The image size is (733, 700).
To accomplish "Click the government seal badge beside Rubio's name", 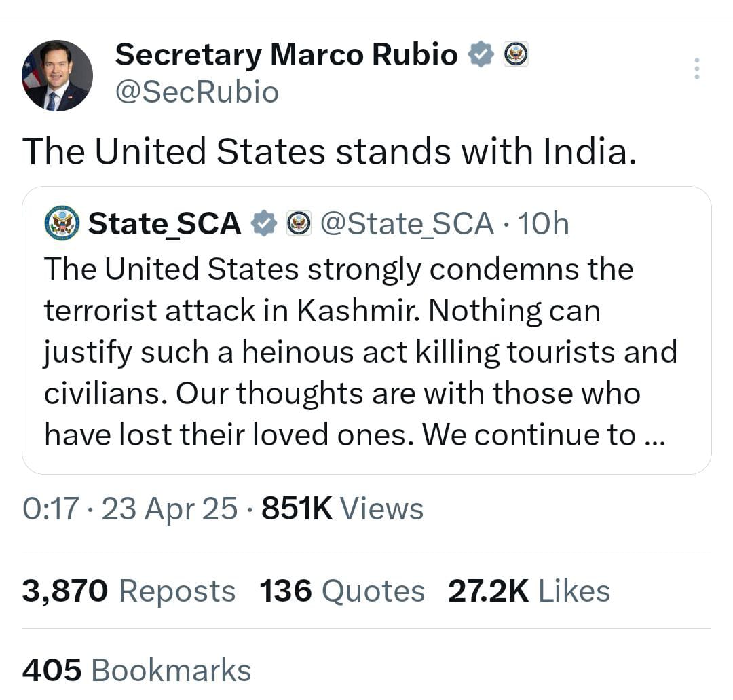I will 516,54.
